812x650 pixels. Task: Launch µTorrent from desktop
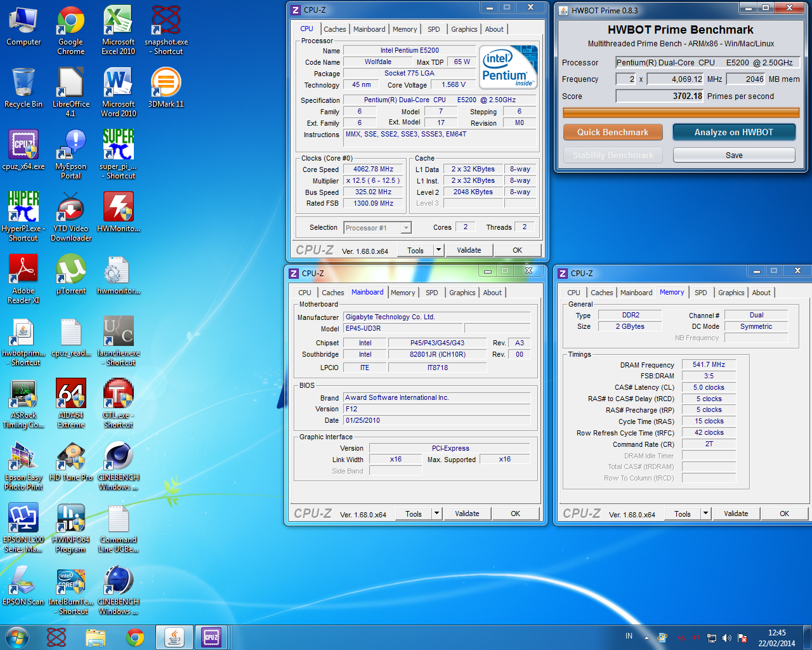click(70, 275)
